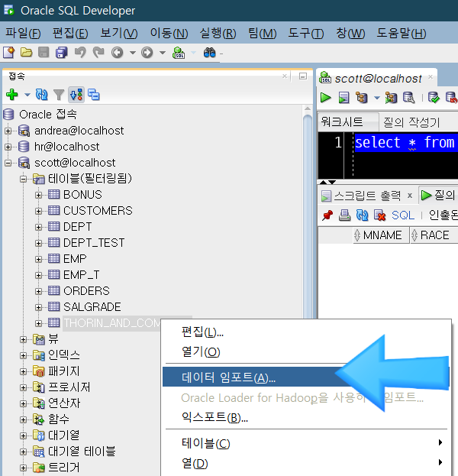The height and width of the screenshot is (476, 458).
Task: Run statement with green play icon
Action: tap(326, 98)
